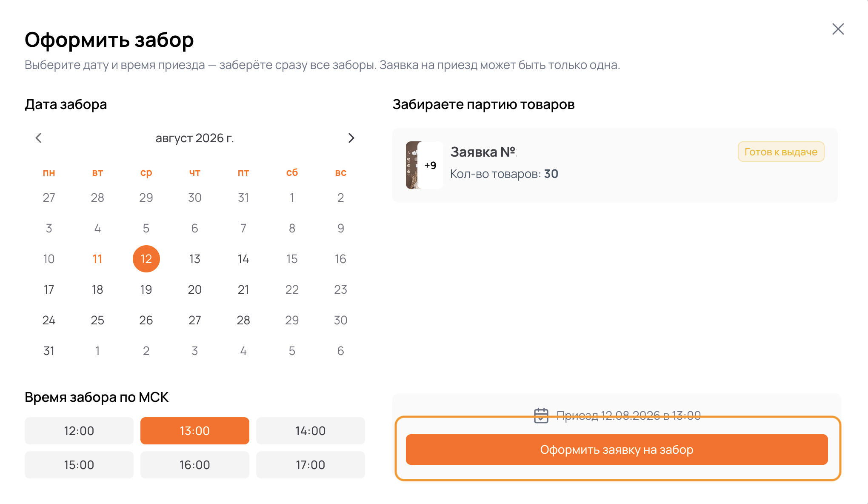This screenshot has height=504, width=868.
Task: Choose today's date 11 in orange
Action: click(x=97, y=259)
